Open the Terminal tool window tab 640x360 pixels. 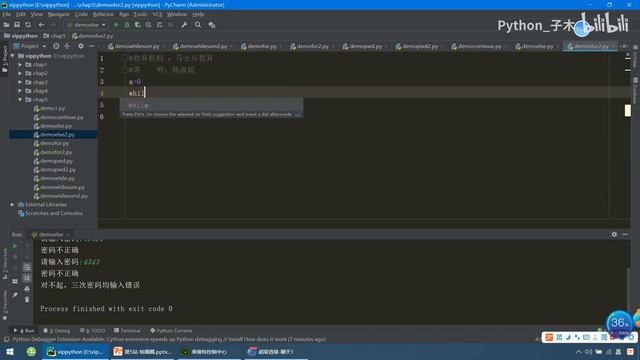(x=127, y=331)
